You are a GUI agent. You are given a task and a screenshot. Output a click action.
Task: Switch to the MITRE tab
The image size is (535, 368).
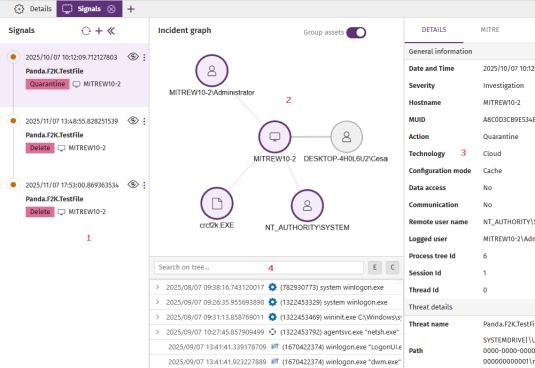pos(490,30)
